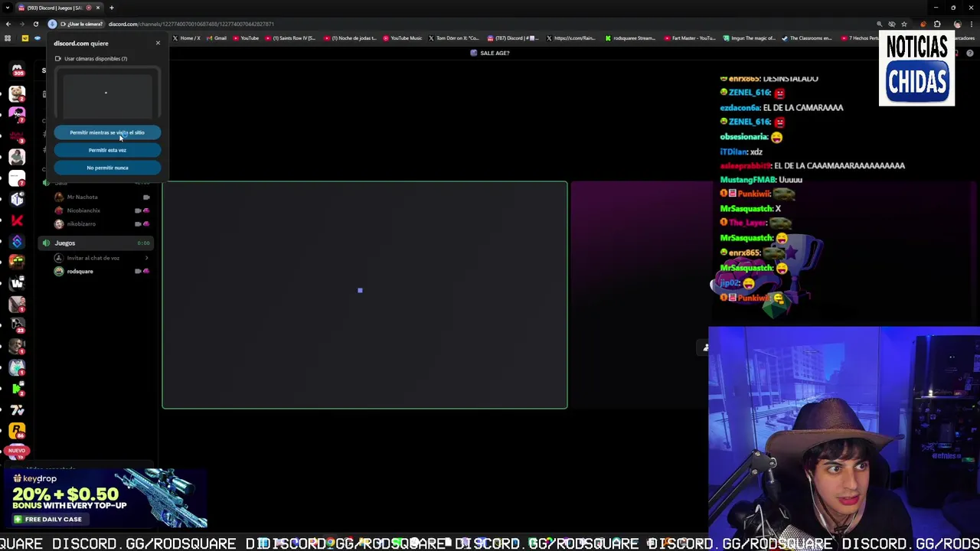Viewport: 980px width, 551px height.
Task: Open the Gmail bookmark
Action: [216, 38]
